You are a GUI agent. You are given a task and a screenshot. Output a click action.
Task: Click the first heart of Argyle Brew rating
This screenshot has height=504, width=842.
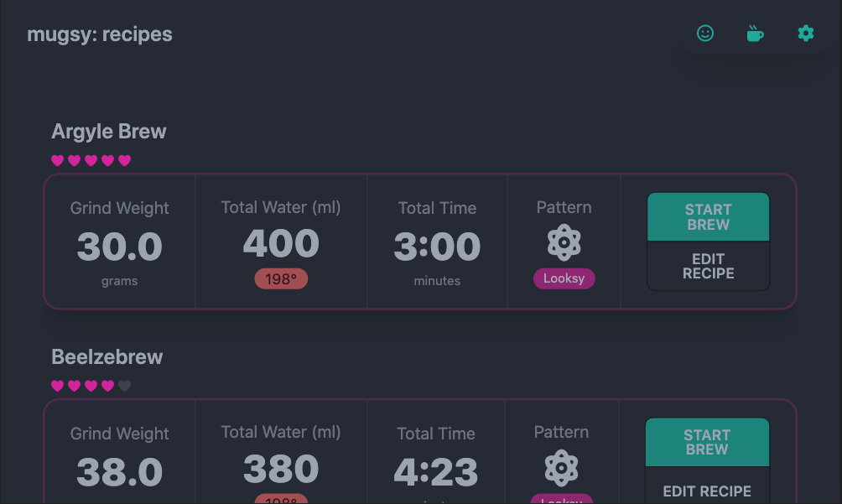(x=58, y=160)
